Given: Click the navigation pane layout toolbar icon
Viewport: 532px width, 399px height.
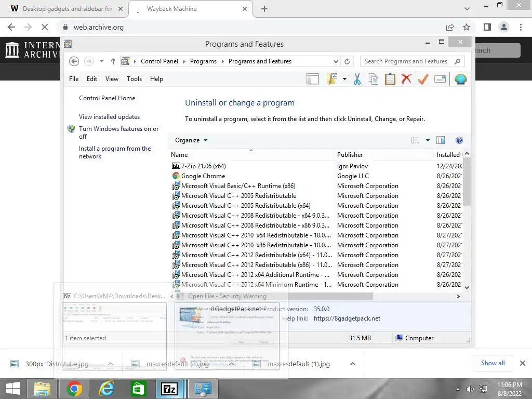Looking at the screenshot, I should (x=312, y=79).
